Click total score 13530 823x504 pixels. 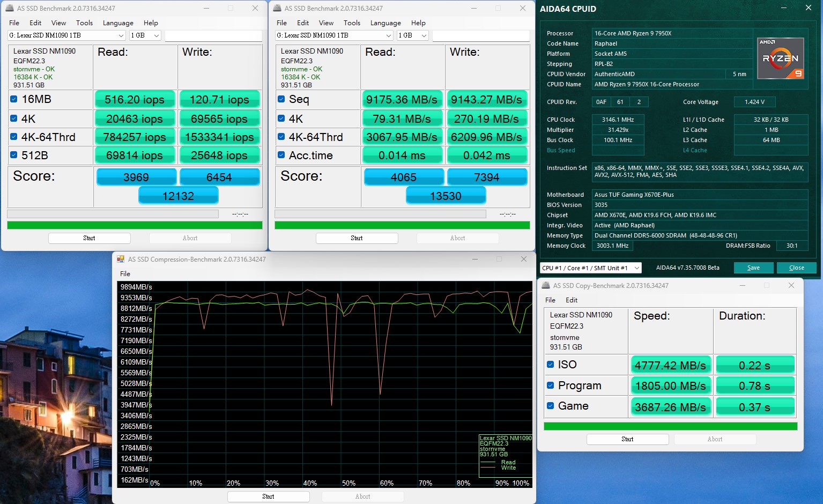pos(446,196)
